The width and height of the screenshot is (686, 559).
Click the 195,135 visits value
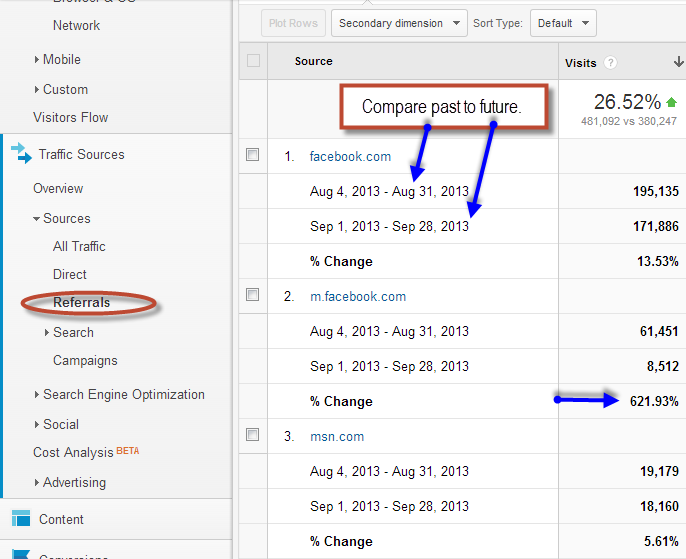656,191
